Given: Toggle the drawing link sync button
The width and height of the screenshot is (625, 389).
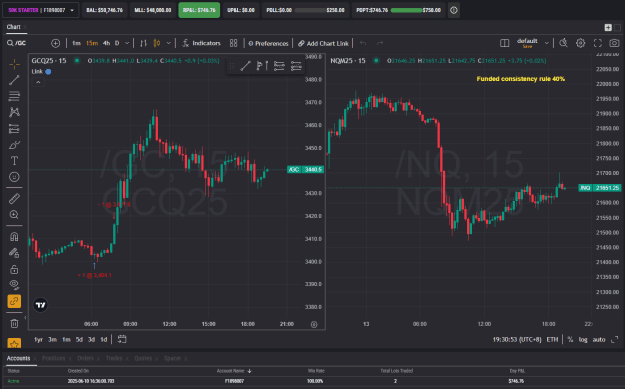Looking at the screenshot, I should coord(14,301).
